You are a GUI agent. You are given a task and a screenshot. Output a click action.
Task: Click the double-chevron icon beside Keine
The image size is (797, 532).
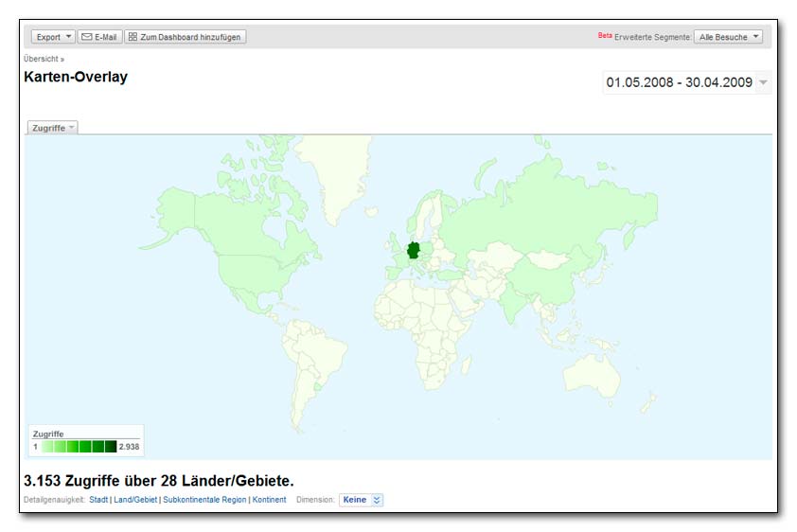[x=377, y=500]
